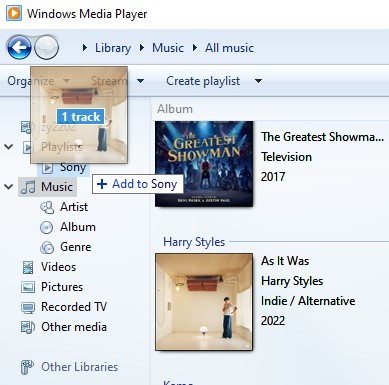The width and height of the screenshot is (389, 385).
Task: Click the Music note icon in sidebar
Action: coord(28,187)
